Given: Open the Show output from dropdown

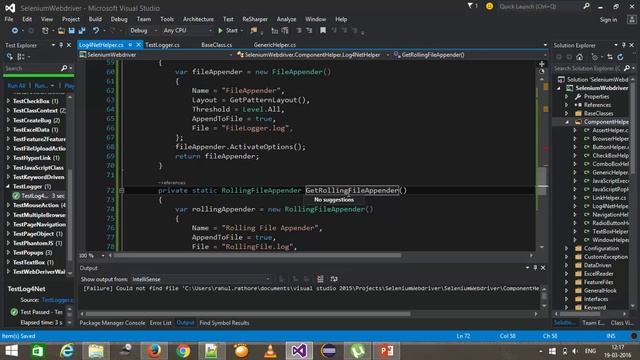Looking at the screenshot, I should coord(201,279).
